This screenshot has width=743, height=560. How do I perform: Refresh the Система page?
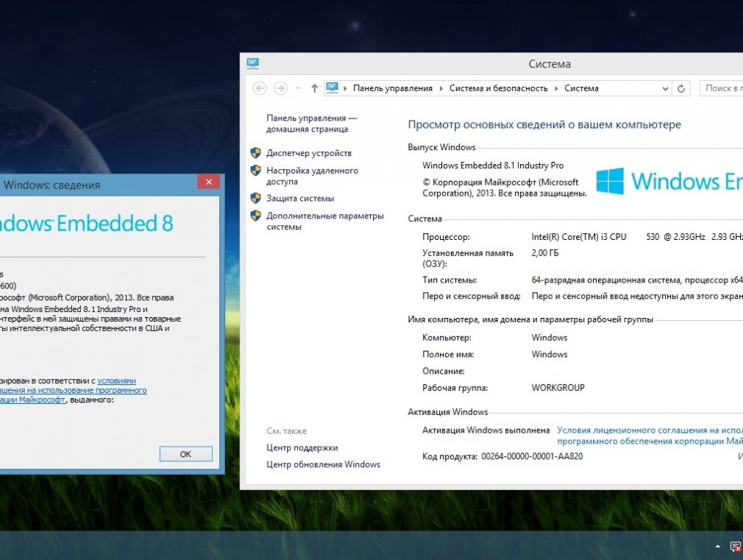(x=681, y=88)
